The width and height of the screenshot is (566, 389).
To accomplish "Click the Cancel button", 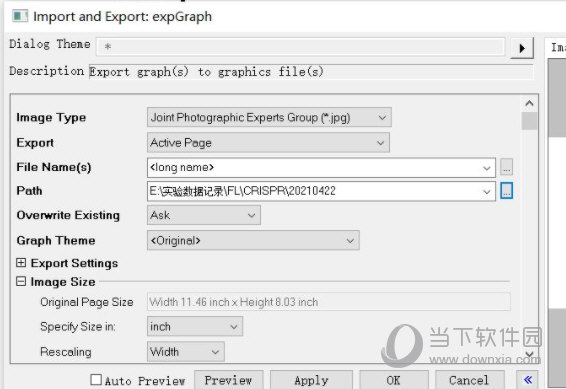I will click(469, 380).
